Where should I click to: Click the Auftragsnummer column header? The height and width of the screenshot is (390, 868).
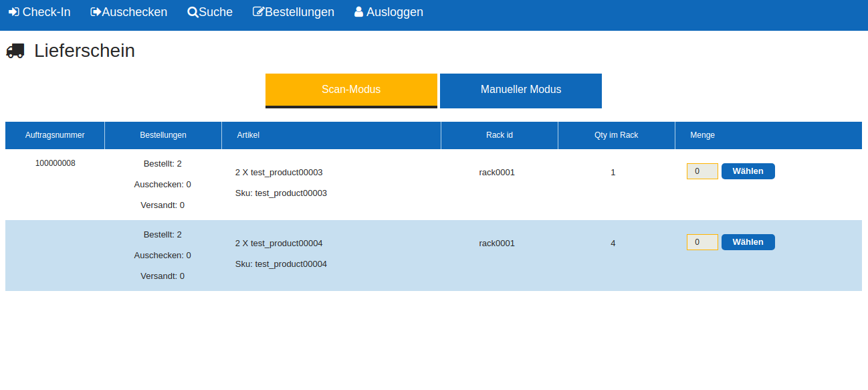tap(55, 135)
